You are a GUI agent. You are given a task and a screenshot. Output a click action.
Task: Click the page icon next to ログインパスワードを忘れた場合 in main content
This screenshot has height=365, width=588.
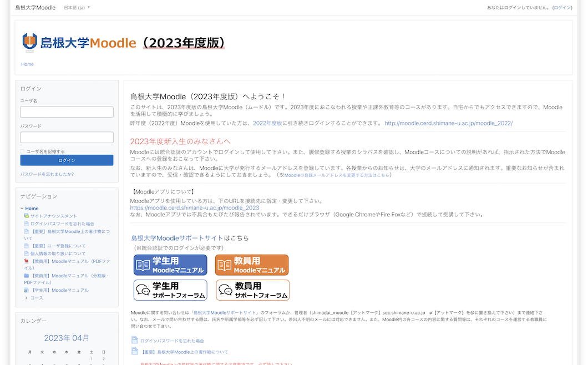pyautogui.click(x=134, y=340)
